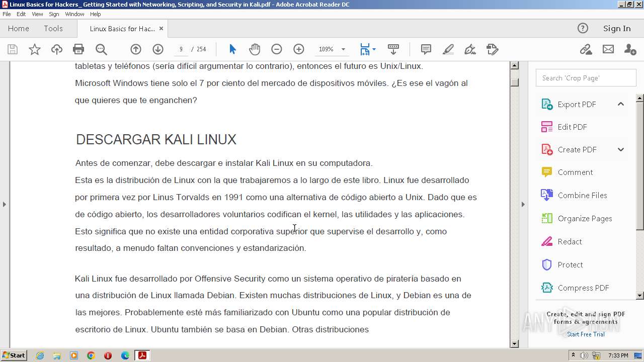Click the document scrollbar down arrow
The height and width of the screenshot is (362, 644).
(x=514, y=344)
